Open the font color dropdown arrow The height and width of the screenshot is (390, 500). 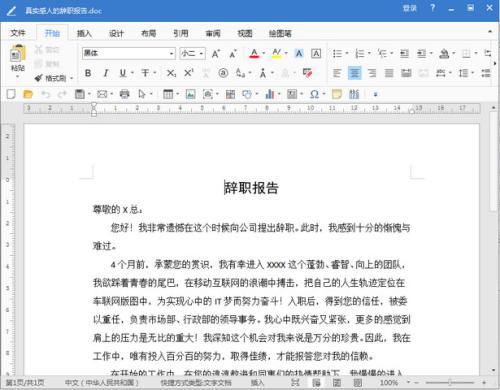click(264, 53)
